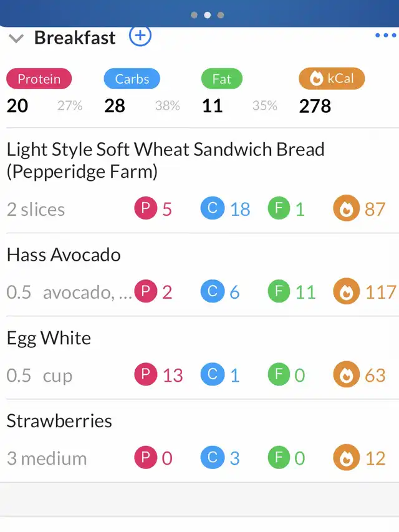The width and height of the screenshot is (399, 532).
Task: Tap the fat F icon on Egg White row
Action: pyautogui.click(x=279, y=375)
